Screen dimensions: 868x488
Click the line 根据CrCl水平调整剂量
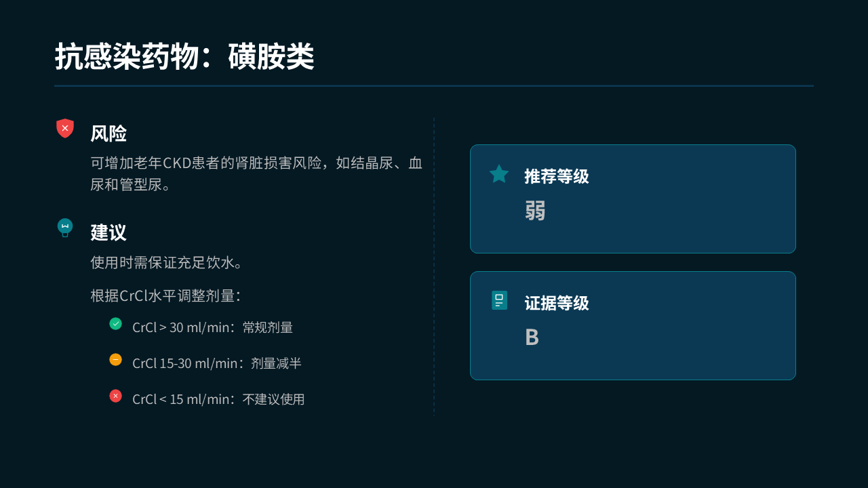165,296
